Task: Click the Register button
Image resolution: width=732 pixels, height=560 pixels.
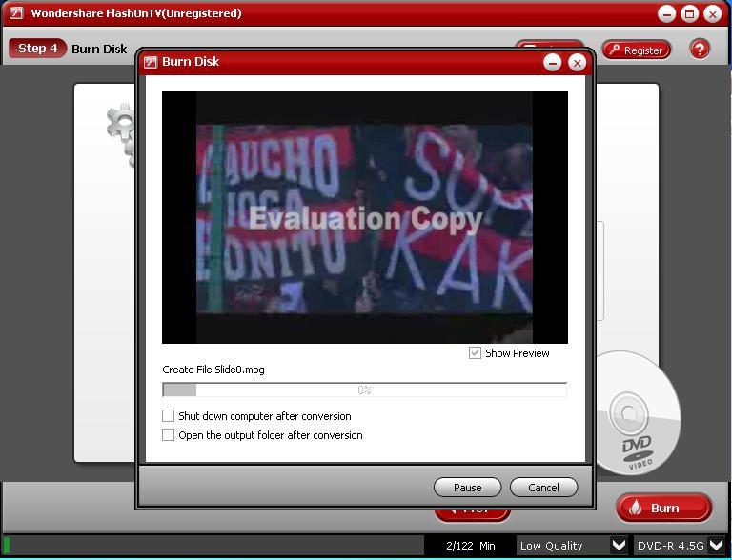Action: tap(637, 50)
